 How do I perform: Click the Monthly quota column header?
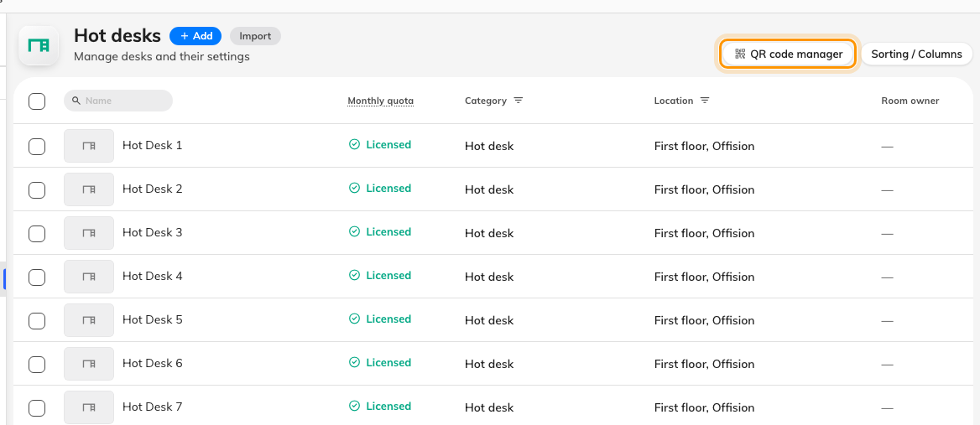pos(381,101)
